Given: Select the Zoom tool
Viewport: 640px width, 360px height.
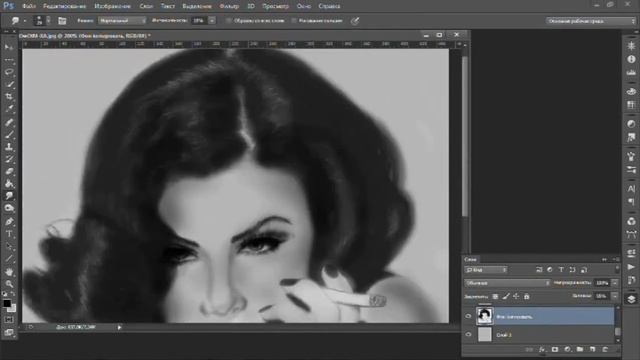Looking at the screenshot, I should coord(9,284).
